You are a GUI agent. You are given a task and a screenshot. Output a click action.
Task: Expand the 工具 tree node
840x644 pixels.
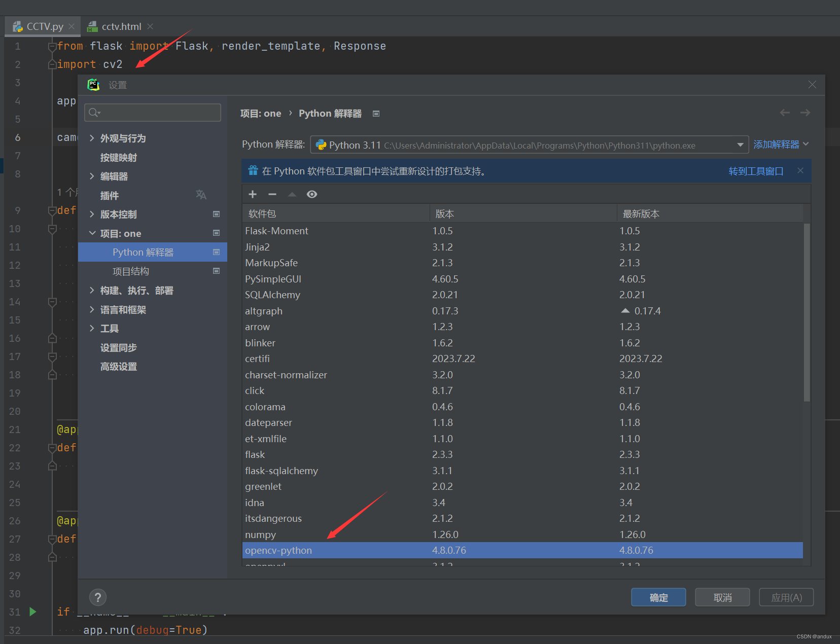tap(92, 328)
